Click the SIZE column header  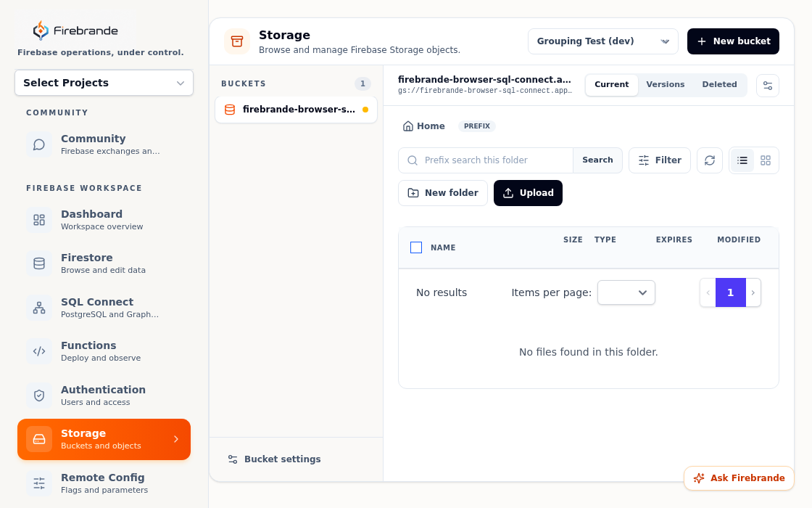pos(573,239)
